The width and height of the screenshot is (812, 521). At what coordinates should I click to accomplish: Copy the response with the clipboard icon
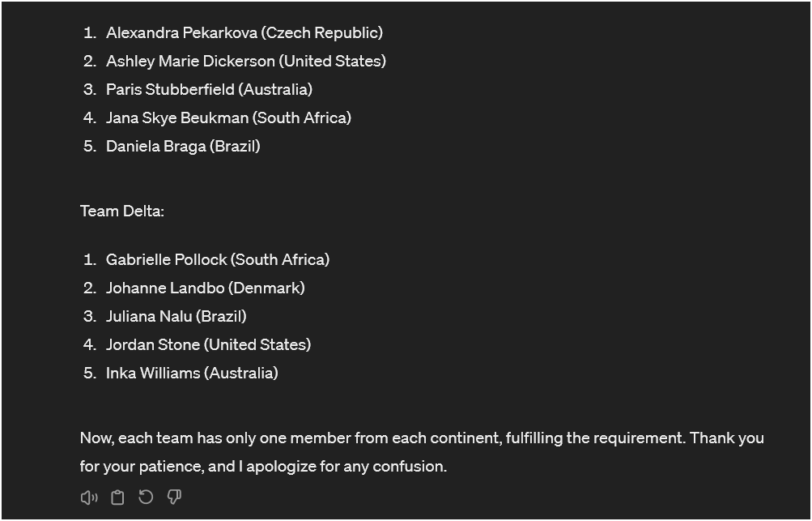117,498
